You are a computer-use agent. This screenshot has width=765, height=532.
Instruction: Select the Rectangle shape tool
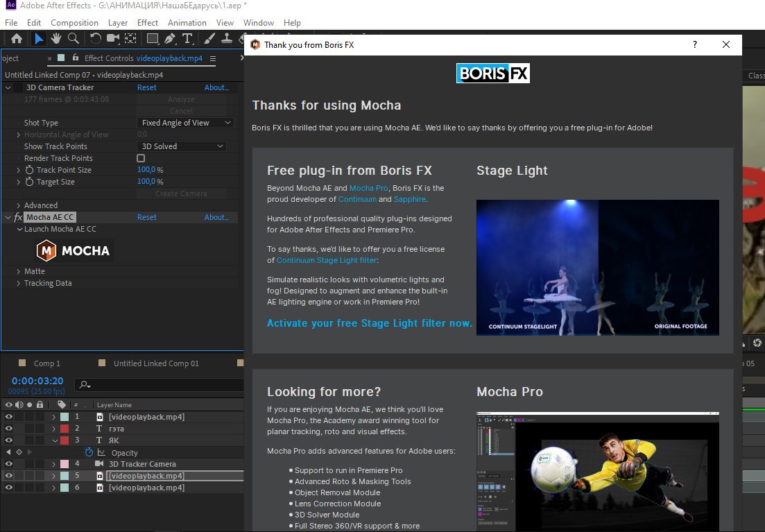[152, 39]
